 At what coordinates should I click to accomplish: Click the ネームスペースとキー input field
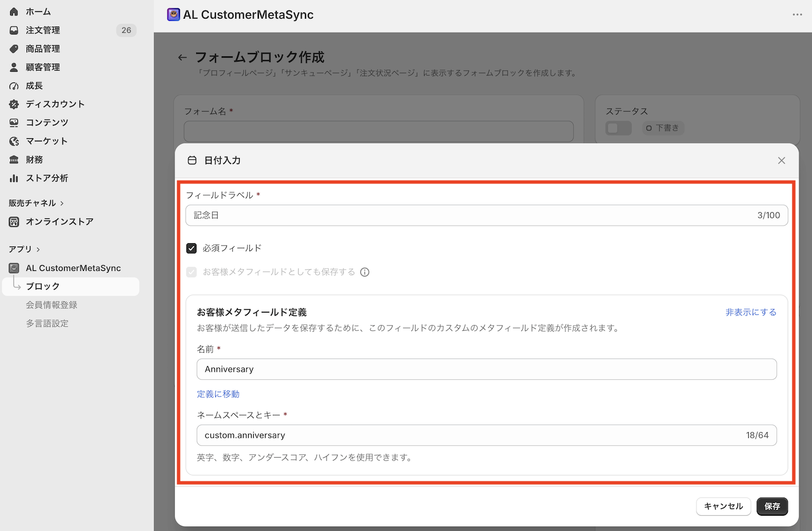pos(487,435)
